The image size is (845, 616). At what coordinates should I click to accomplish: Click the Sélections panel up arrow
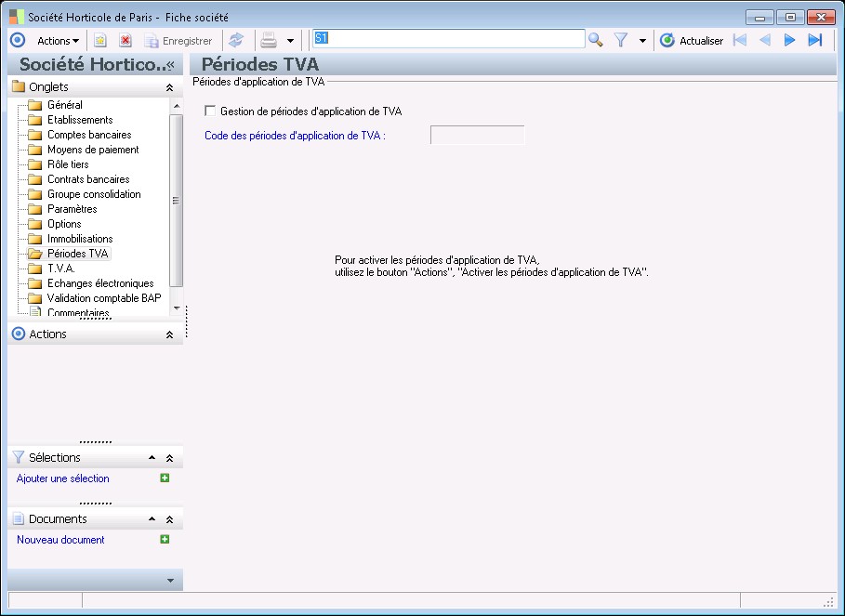click(x=152, y=458)
